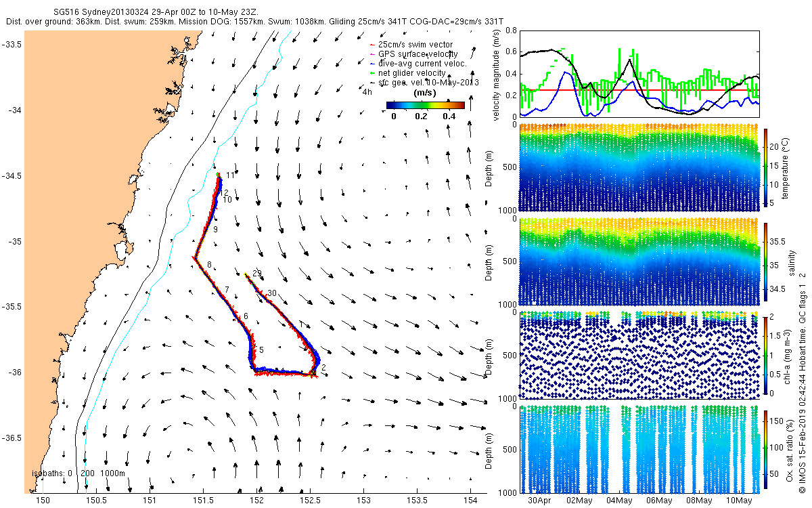This screenshot has height=508, width=812.
Task: Click the chl-a colorbar on the right
Action: 766,355
